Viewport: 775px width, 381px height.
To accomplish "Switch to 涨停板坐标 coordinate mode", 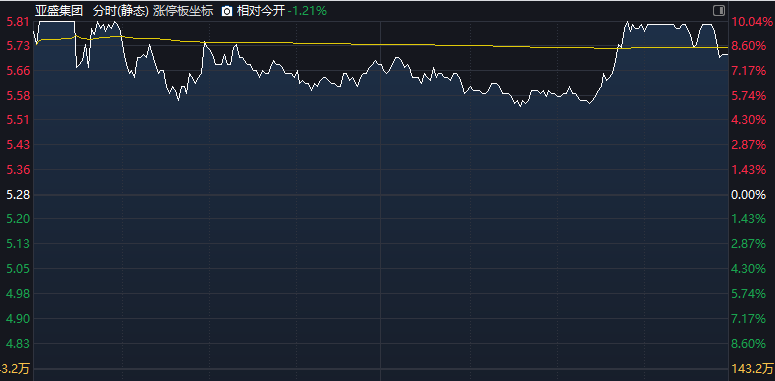I will (183, 11).
